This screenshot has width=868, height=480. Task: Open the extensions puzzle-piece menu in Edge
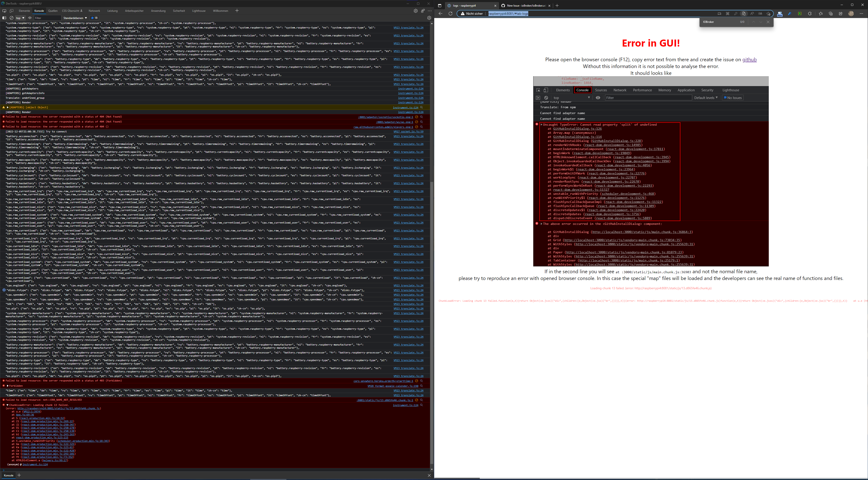pyautogui.click(x=810, y=14)
